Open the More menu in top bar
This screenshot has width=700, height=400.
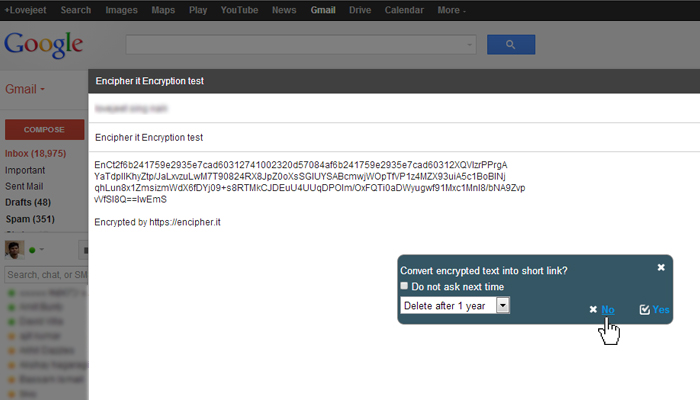pos(451,10)
